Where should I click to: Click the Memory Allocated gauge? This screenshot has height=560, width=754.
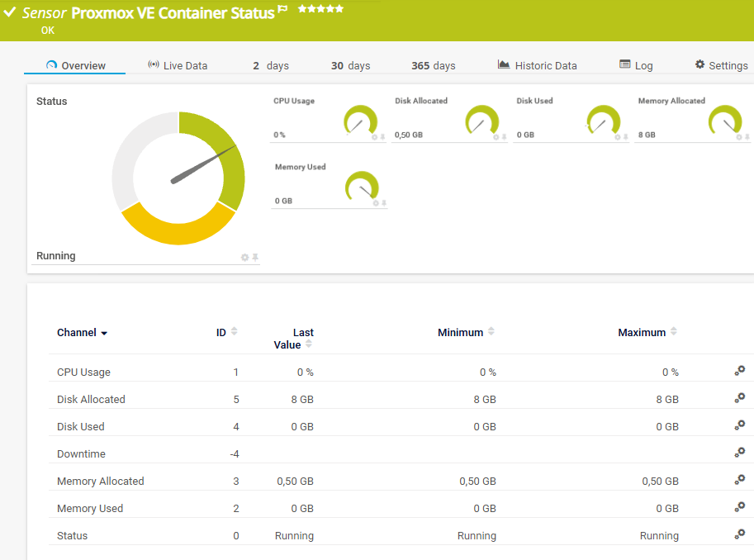point(724,121)
